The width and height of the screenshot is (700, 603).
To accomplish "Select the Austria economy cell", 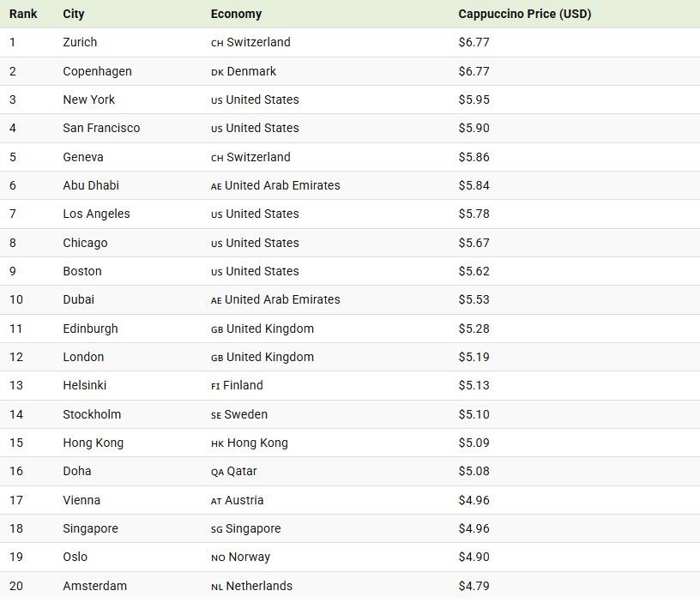I will click(x=244, y=500).
